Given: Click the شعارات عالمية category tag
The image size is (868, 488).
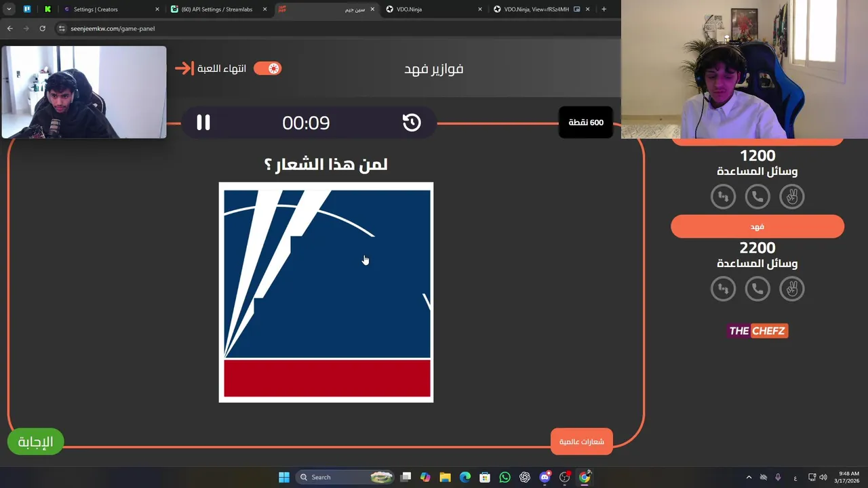Looking at the screenshot, I should [x=582, y=442].
